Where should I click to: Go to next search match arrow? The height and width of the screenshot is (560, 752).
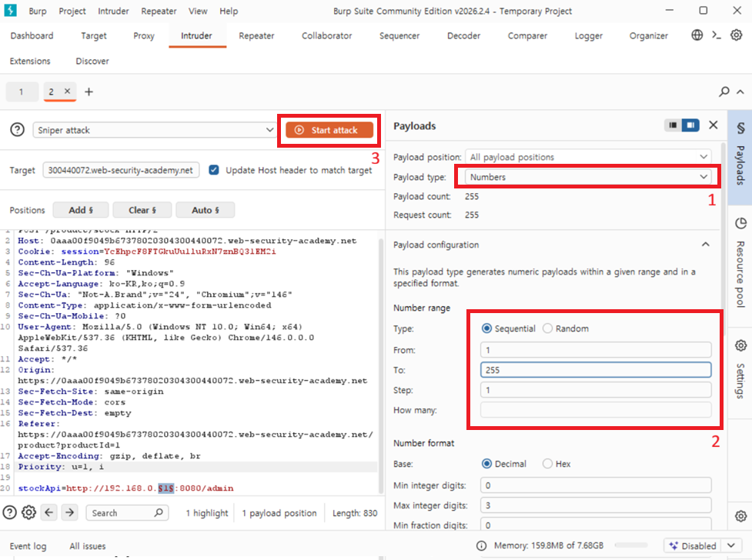(69, 512)
